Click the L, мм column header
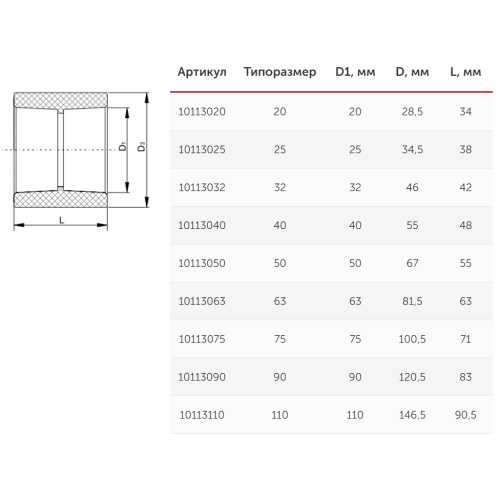Viewport: 500px width, 500px height. (x=465, y=72)
